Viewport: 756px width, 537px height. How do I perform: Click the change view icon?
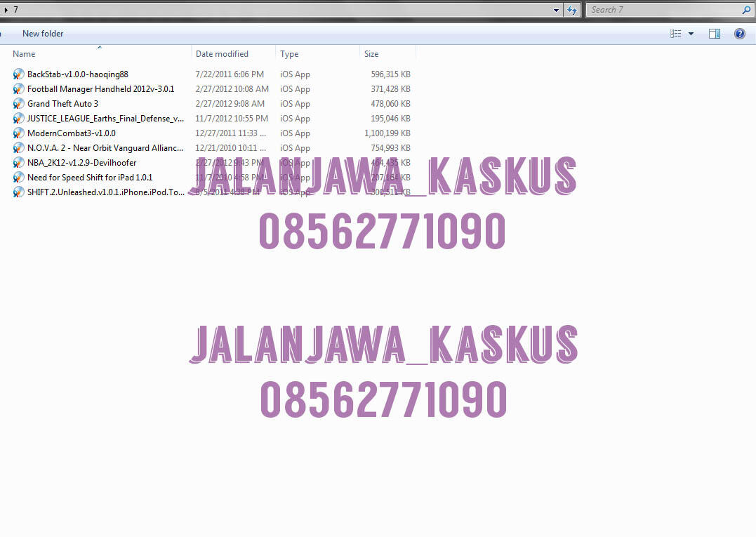pos(675,34)
